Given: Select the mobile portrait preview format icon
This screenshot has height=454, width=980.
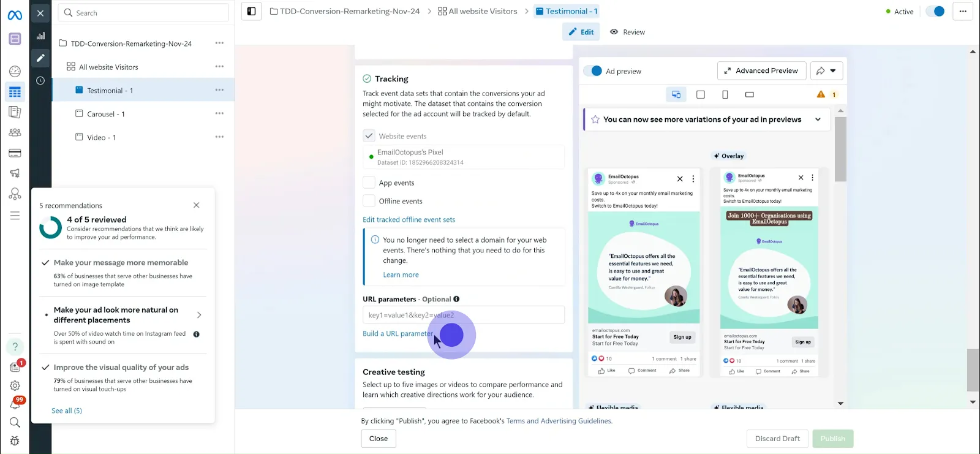Looking at the screenshot, I should coord(725,94).
